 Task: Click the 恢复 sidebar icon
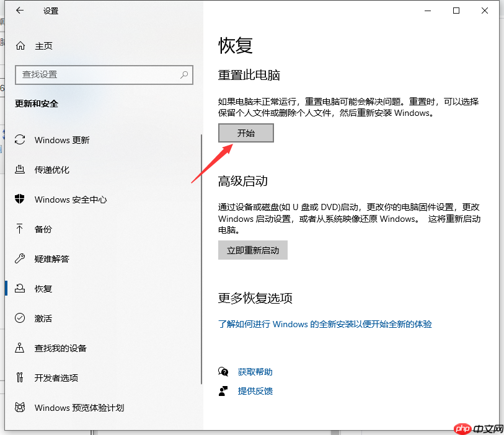tap(20, 288)
